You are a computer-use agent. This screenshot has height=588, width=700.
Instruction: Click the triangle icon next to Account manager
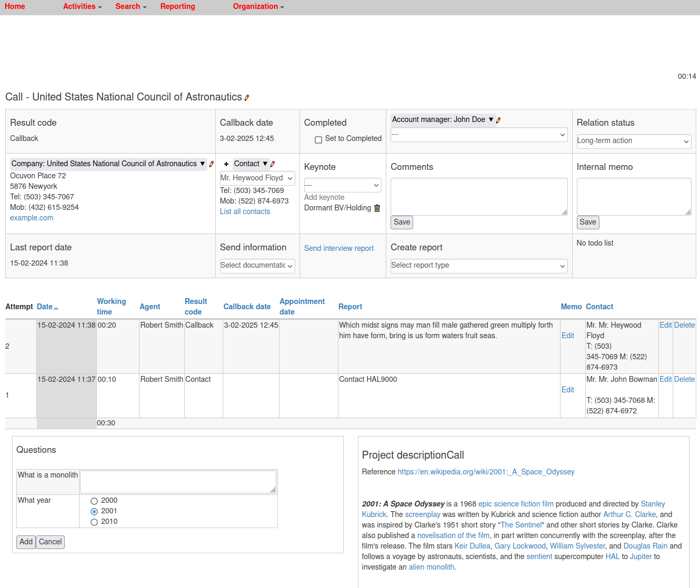(491, 119)
